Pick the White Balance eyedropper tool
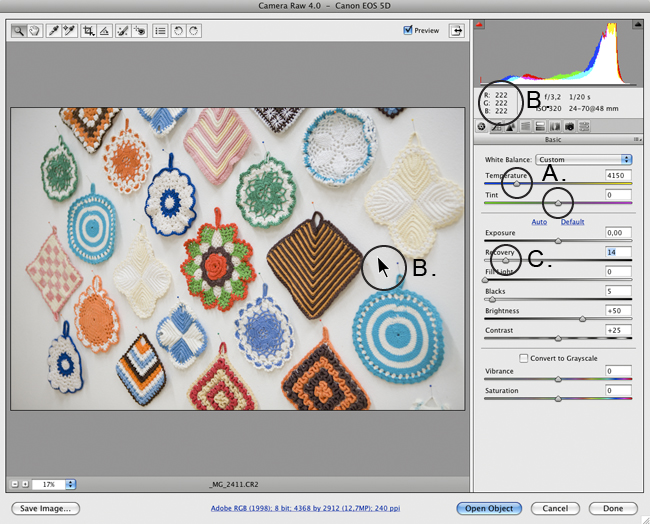 55,31
